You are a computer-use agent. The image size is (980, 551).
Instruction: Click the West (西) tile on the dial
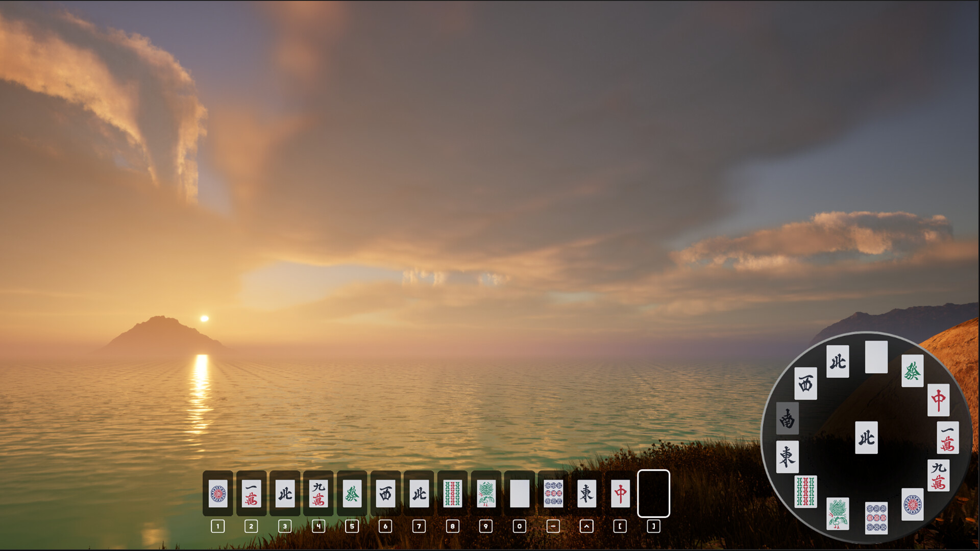806,383
